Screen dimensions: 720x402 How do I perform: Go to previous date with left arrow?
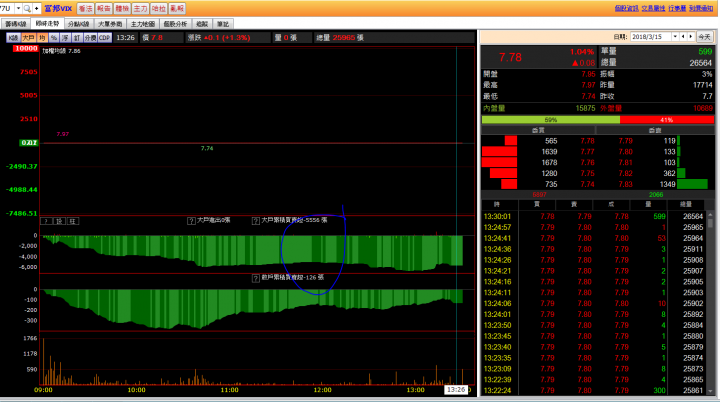683,37
